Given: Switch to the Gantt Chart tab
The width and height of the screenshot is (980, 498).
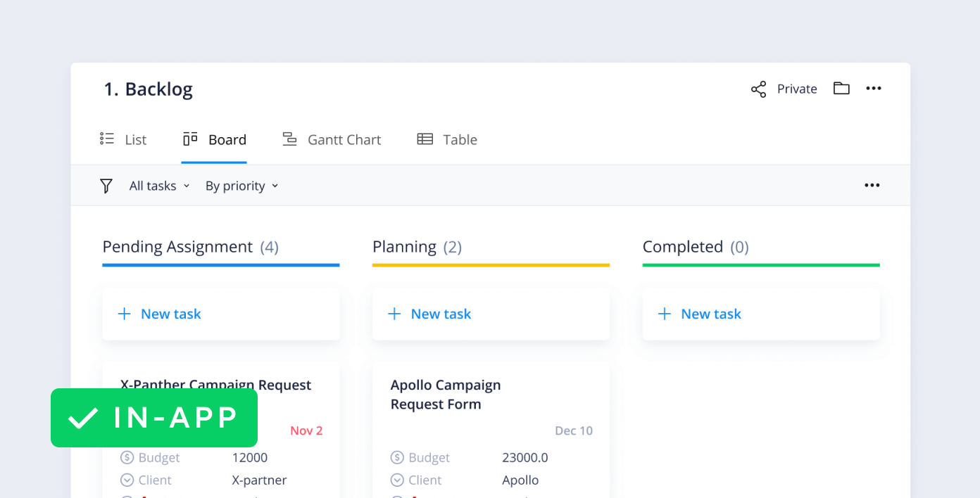Looking at the screenshot, I should 332,140.
